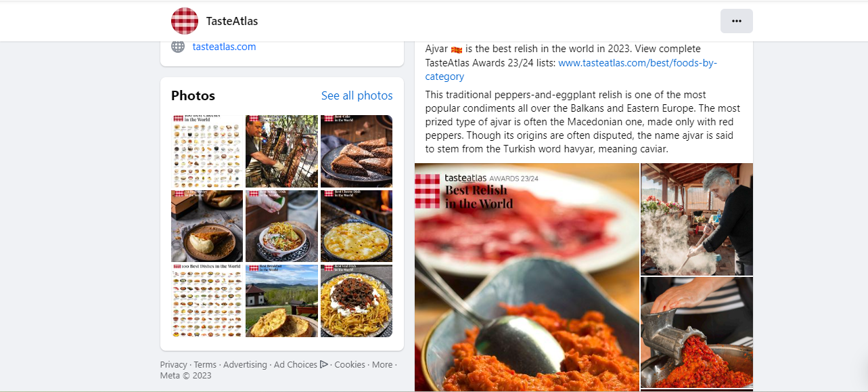Click the Ad Choices triangle icon

324,364
